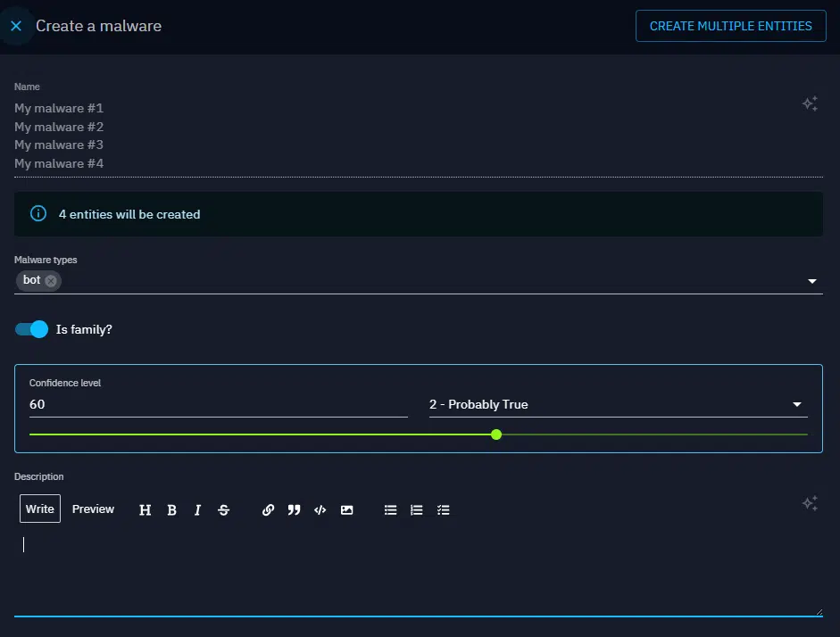Remove the bot malware type chip
Viewport: 840px width, 637px height.
(52, 281)
